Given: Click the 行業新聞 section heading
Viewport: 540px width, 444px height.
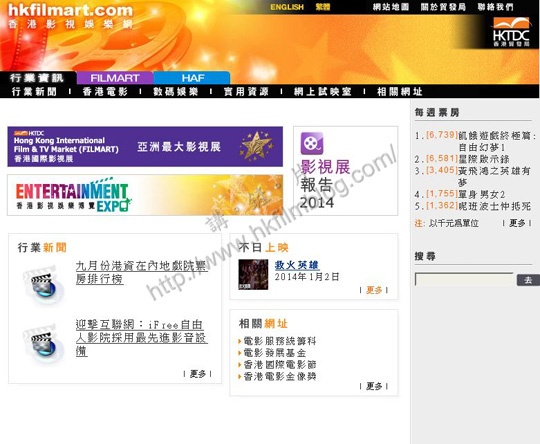Looking at the screenshot, I should [x=42, y=247].
